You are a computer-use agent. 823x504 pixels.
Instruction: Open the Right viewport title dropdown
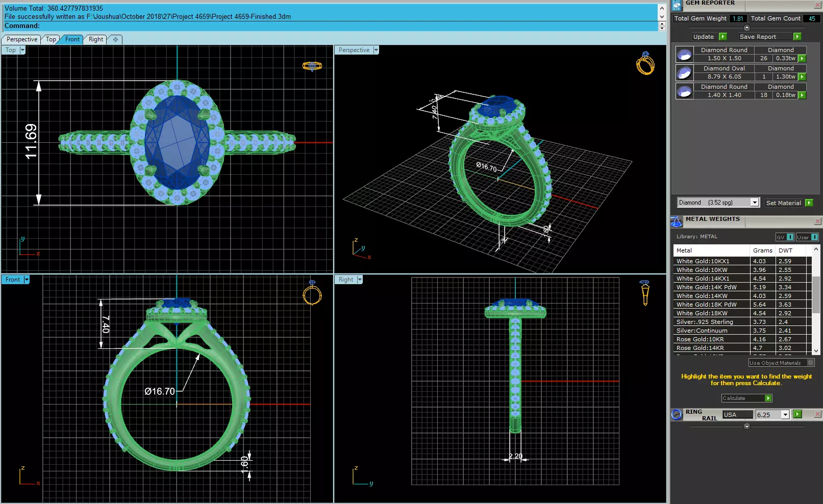click(360, 280)
